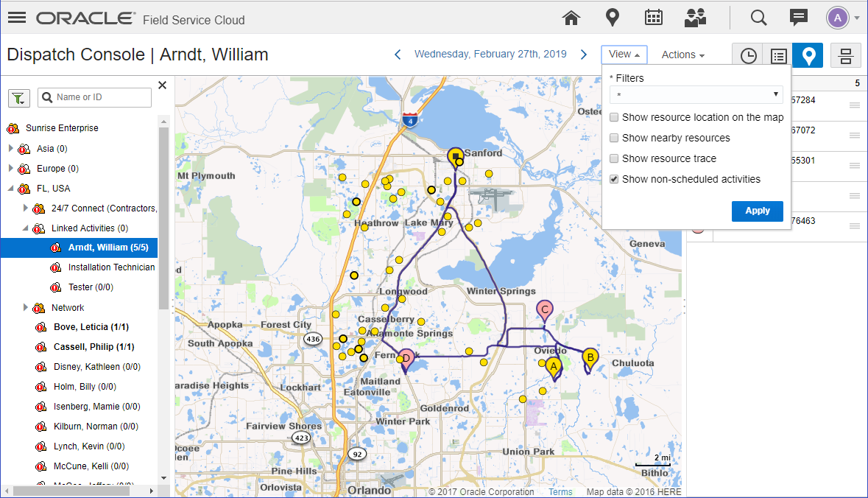Close the resource tree panel

162,85
